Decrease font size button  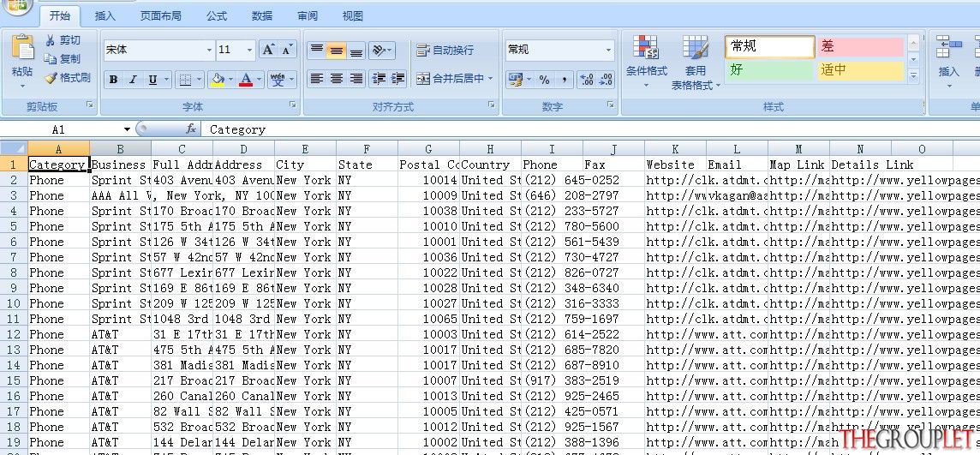point(287,50)
